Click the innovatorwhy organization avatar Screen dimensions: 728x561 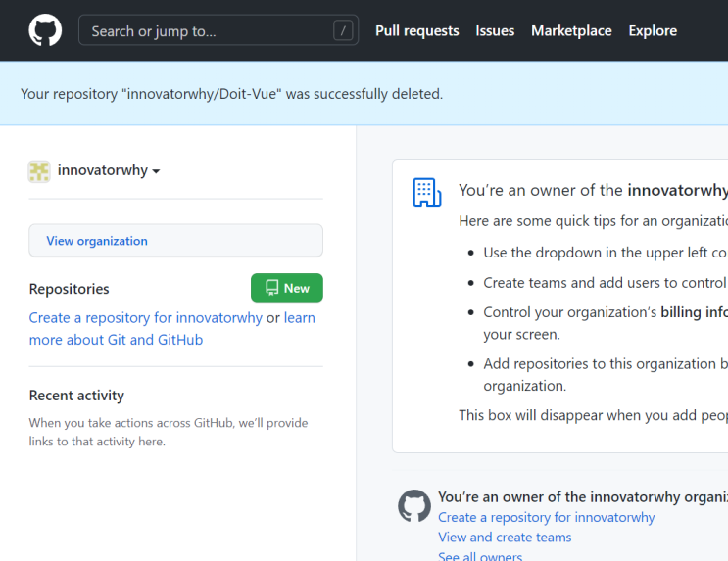[x=39, y=171]
